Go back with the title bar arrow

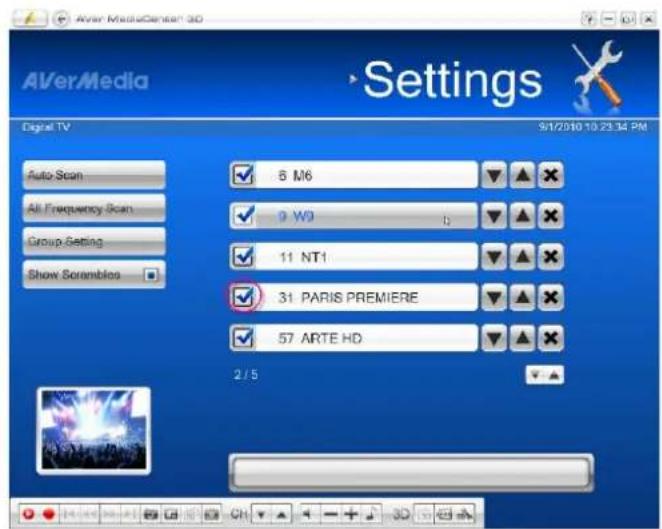click(x=62, y=19)
